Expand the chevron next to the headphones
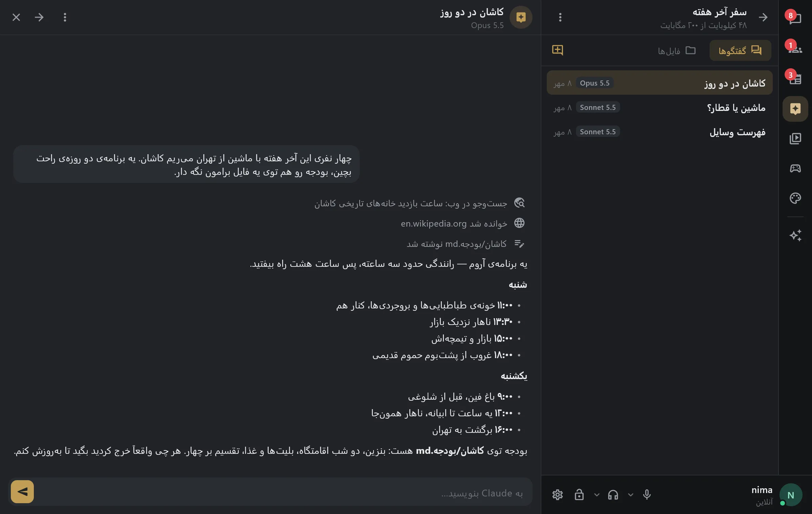The width and height of the screenshot is (812, 514). click(x=597, y=495)
